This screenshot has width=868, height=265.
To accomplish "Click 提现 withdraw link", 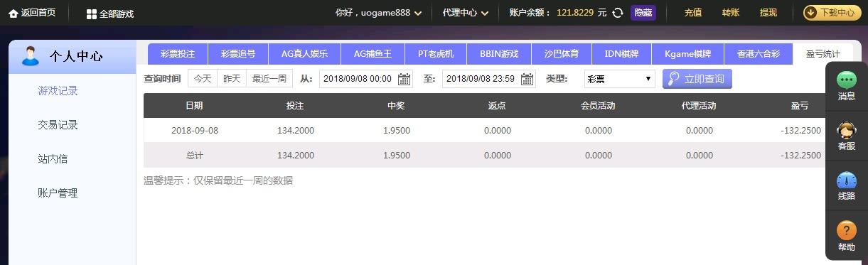I will pyautogui.click(x=768, y=13).
